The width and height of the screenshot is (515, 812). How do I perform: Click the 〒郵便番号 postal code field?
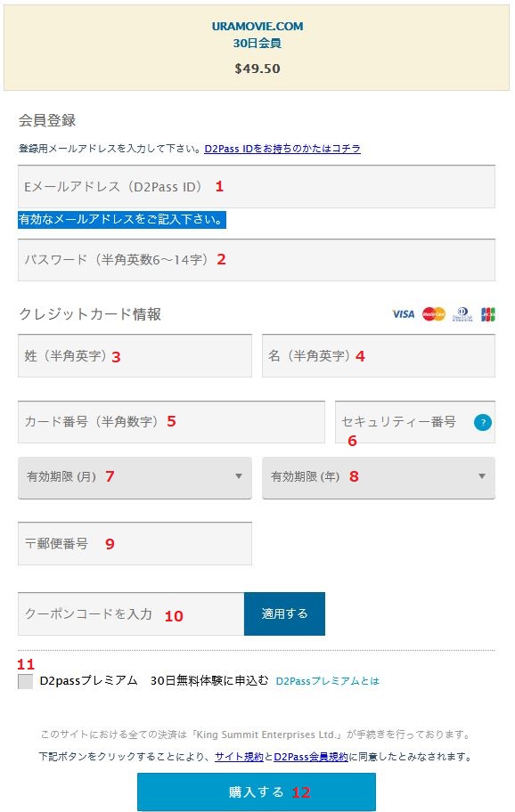(x=135, y=543)
